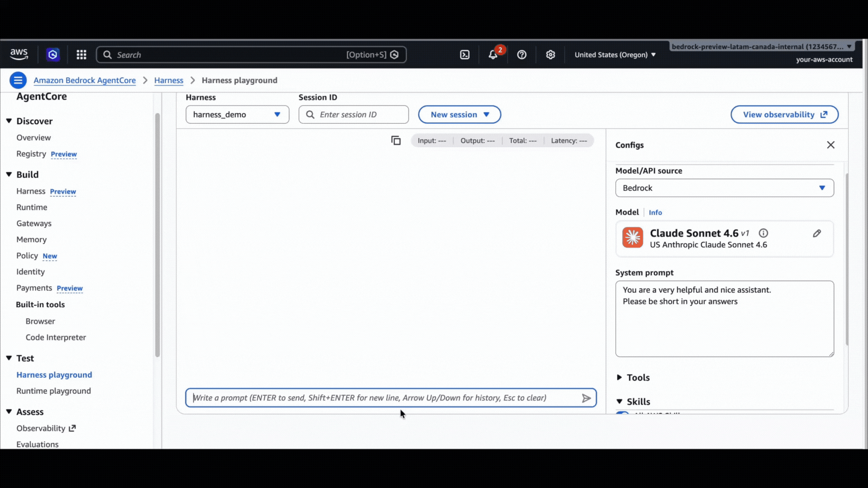Follow the Amazon Bedrock AgentCore breadcrumb link
The width and height of the screenshot is (868, 488).
(x=85, y=80)
